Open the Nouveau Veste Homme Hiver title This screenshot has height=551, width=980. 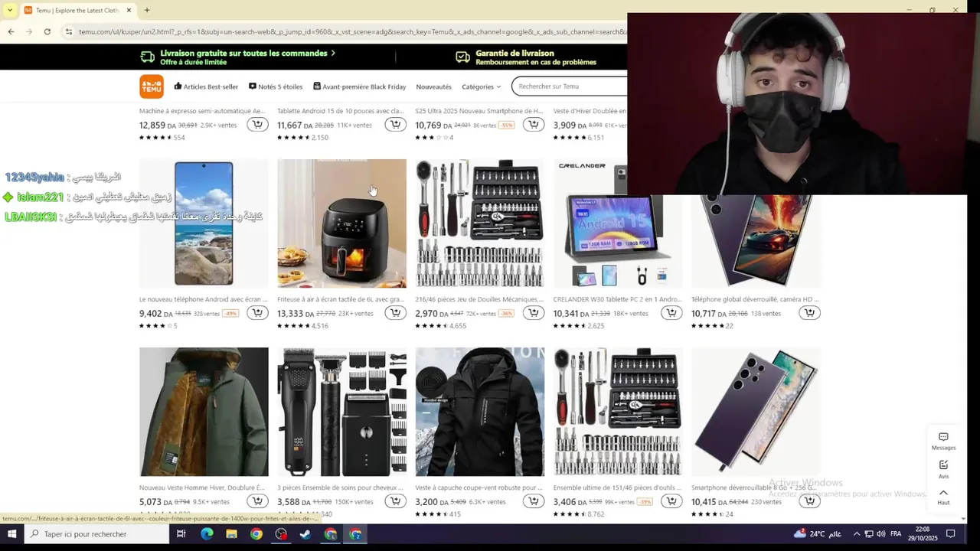click(x=202, y=487)
